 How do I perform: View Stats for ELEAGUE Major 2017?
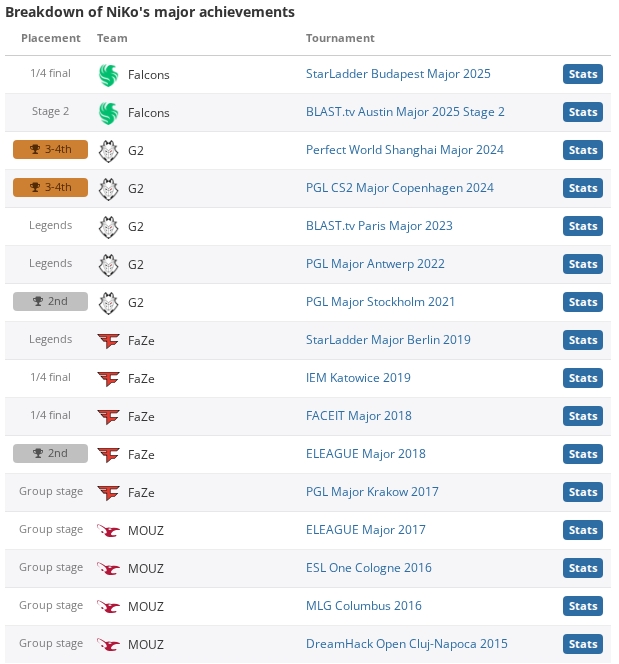(x=583, y=530)
